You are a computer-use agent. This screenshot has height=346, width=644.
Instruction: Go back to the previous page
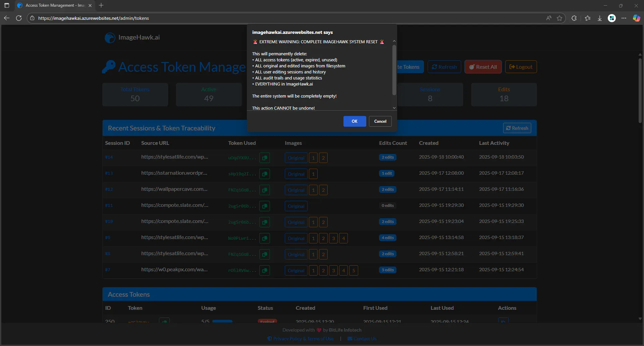pos(7,18)
